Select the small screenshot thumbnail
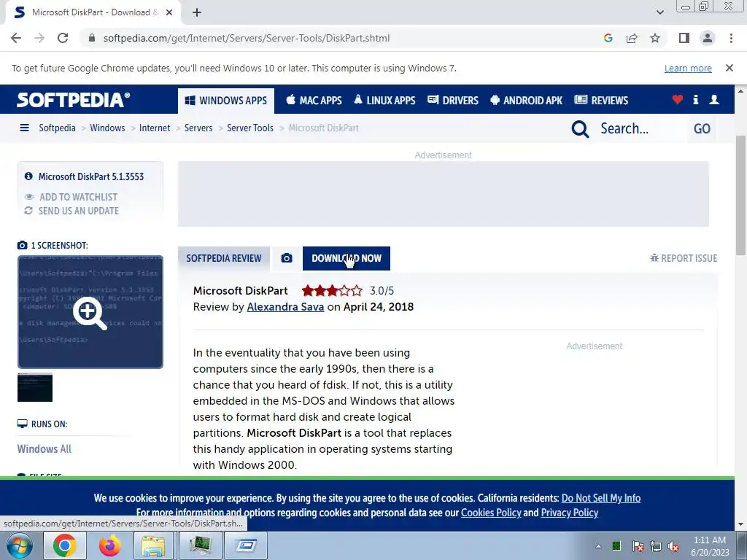 coord(35,388)
